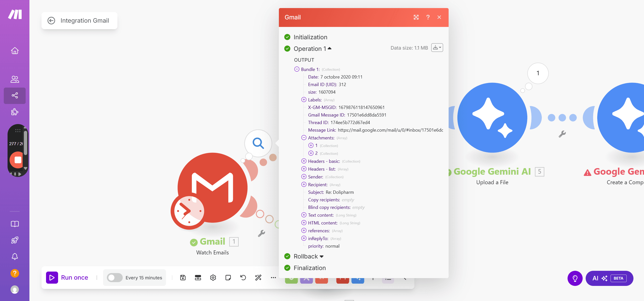644x301 pixels.
Task: Save the scenario with the disk icon
Action: click(x=183, y=278)
